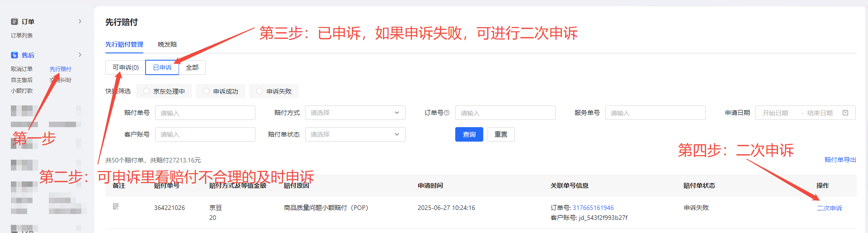The image size is (868, 233).
Task: Open the 赔付方式 dropdown
Action: (x=355, y=113)
